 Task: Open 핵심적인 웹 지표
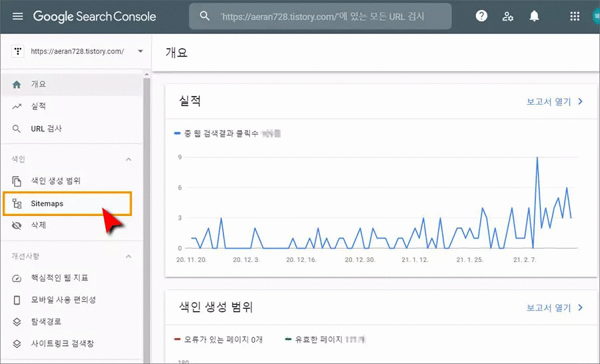pos(71,278)
